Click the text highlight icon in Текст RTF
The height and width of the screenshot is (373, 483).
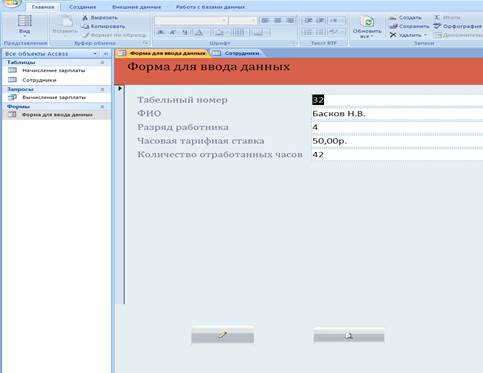334,33
